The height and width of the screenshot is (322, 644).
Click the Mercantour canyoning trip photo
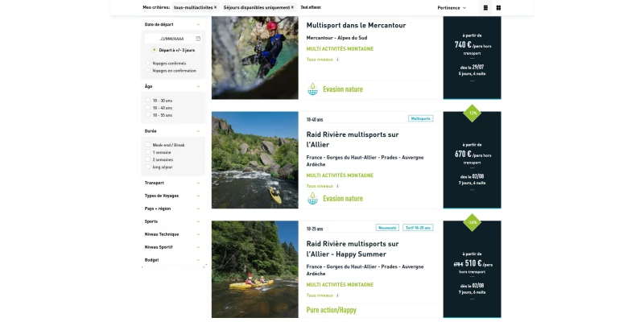pyautogui.click(x=255, y=57)
